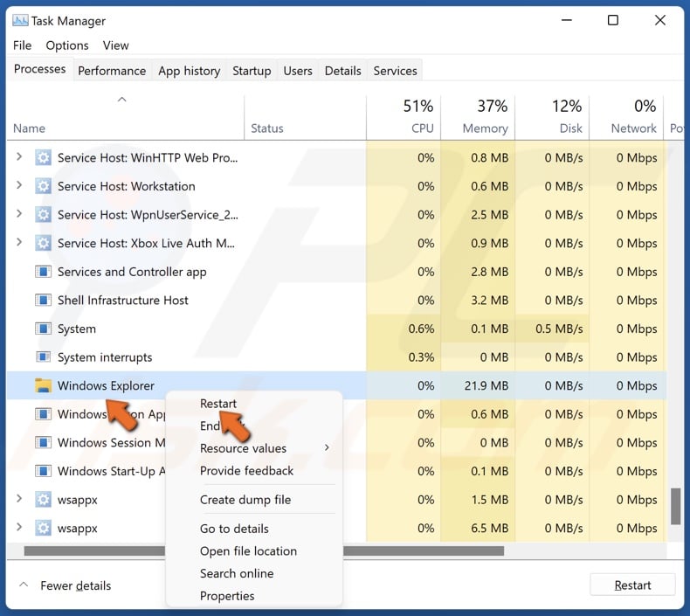690x616 pixels.
Task: Click the Fewer details link
Action: click(76, 585)
